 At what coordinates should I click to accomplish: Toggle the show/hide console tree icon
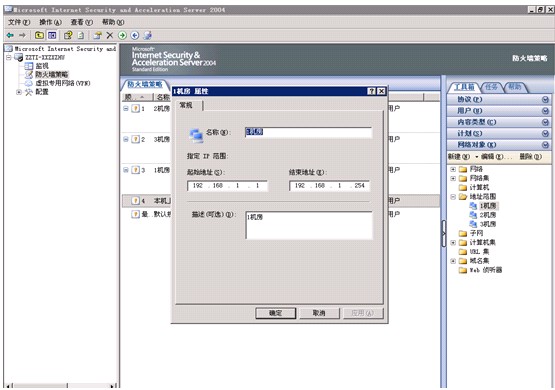[52, 35]
